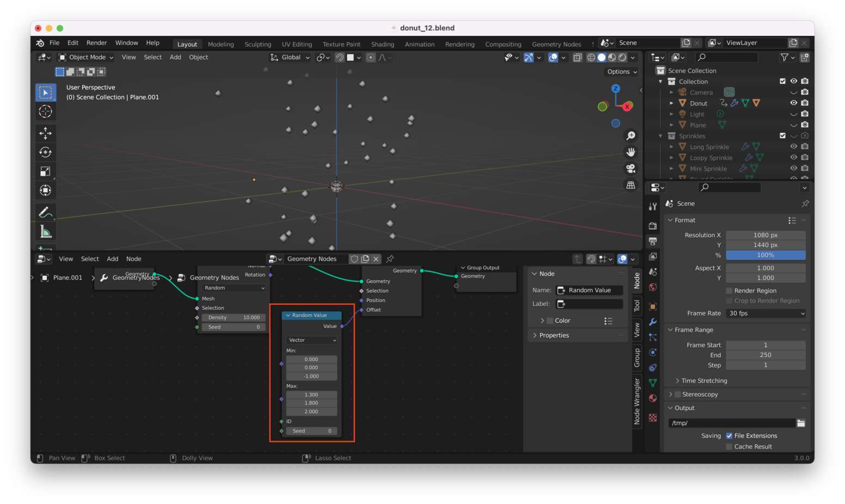Click the fake user shield next to Geometry Nodes

click(354, 259)
